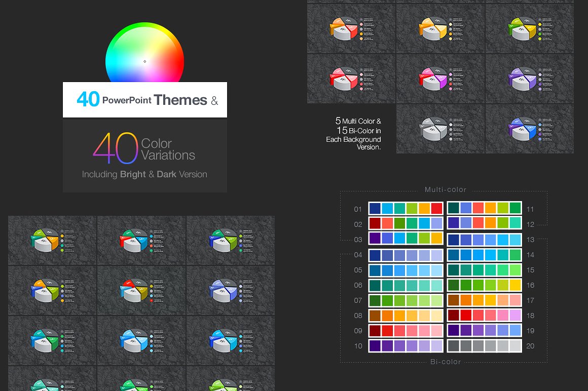The width and height of the screenshot is (588, 391).
Task: Click the '20' palette number label
Action: pyautogui.click(x=530, y=346)
